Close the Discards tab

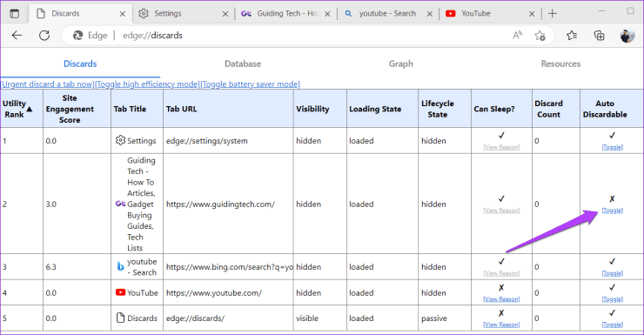coord(123,14)
